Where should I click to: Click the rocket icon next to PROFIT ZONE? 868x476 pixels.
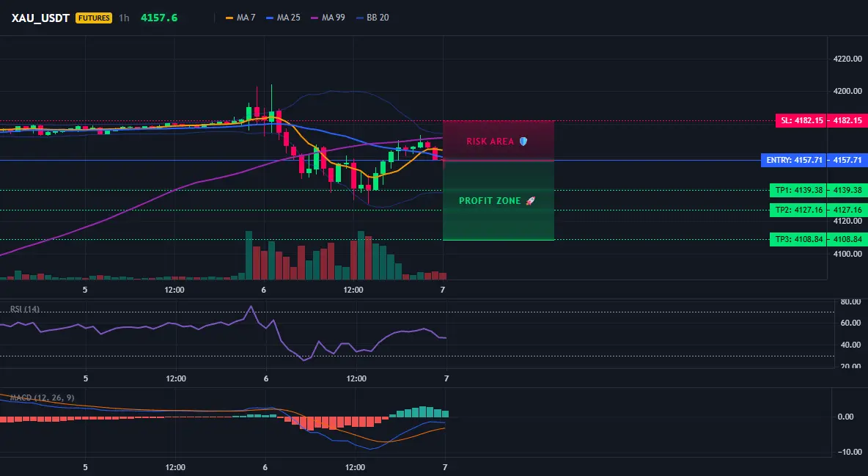[530, 201]
